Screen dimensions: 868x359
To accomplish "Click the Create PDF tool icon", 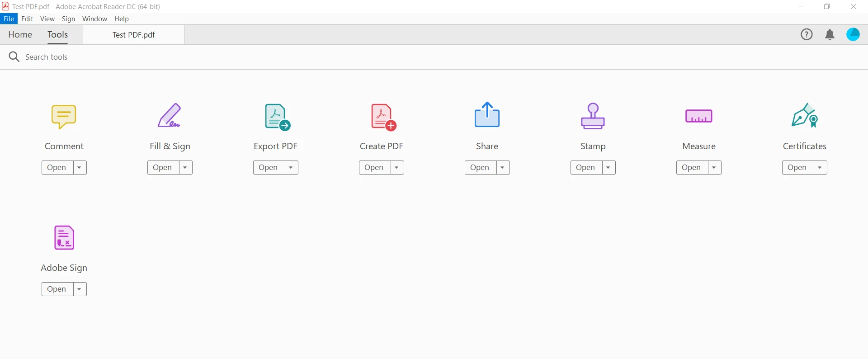I will pyautogui.click(x=383, y=117).
